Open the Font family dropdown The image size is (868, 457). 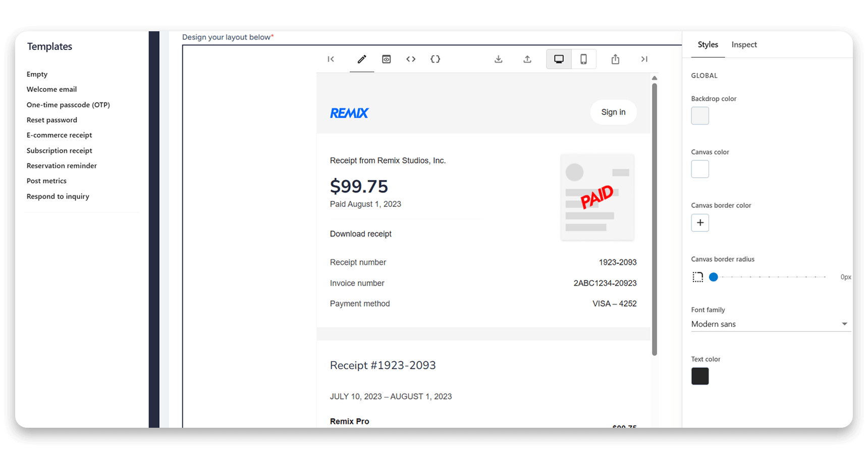pyautogui.click(x=770, y=324)
